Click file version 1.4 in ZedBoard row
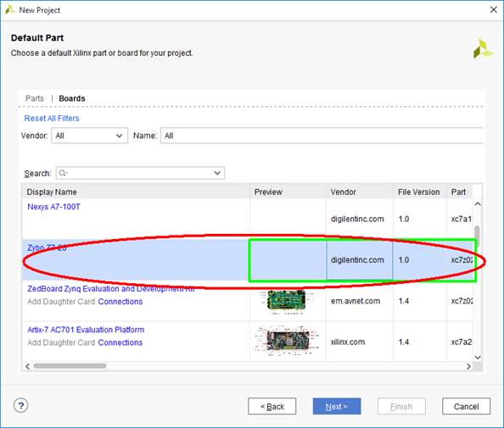This screenshot has height=428, width=504. click(404, 301)
